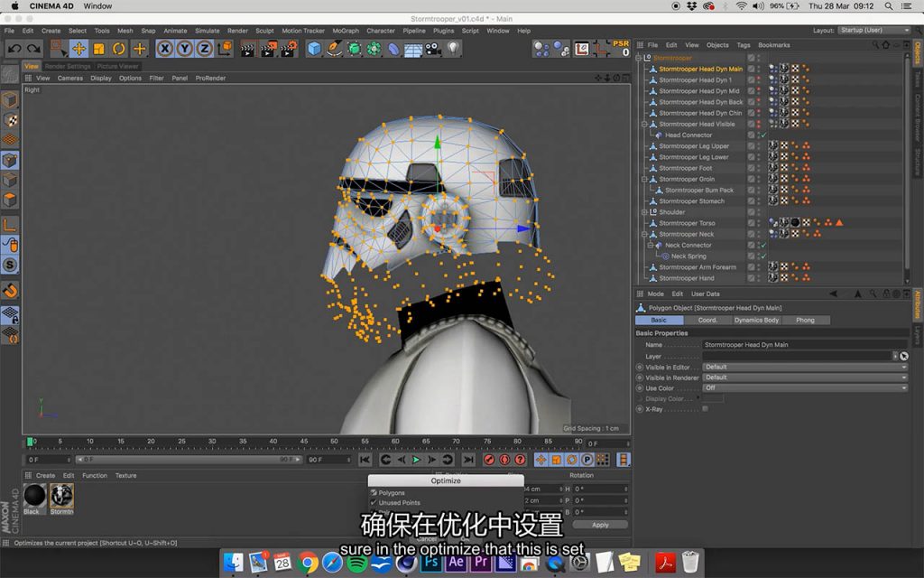Activate the Move tool
This screenshot has width=924, height=578.
[79, 49]
